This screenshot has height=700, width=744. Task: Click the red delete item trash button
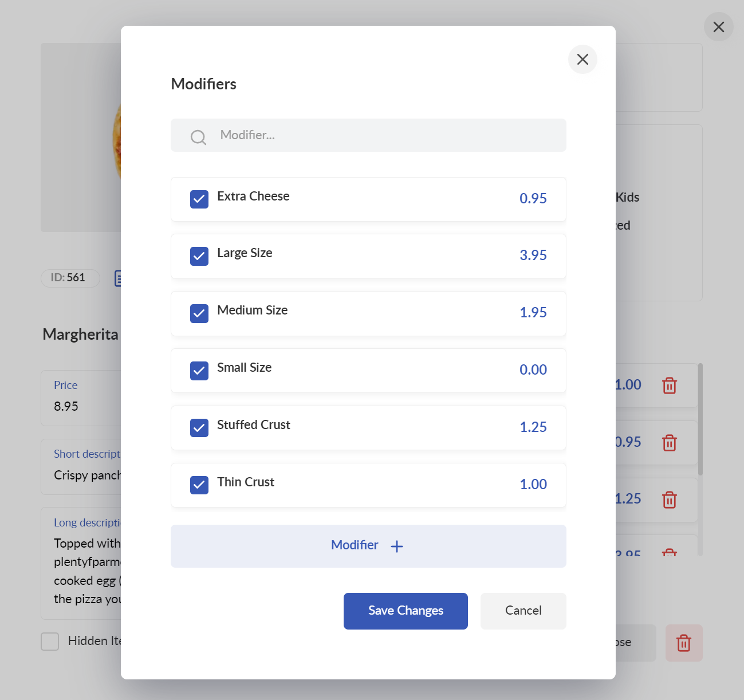[x=684, y=643]
